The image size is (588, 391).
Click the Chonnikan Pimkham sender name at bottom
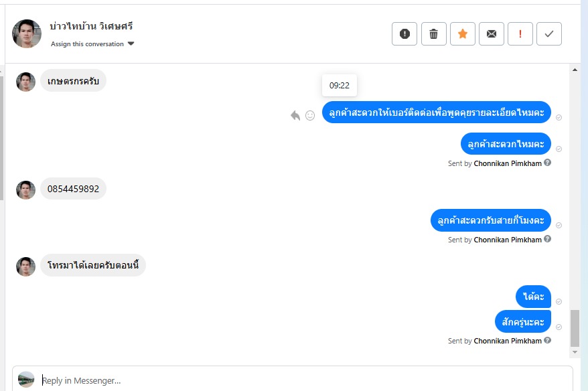coord(508,341)
